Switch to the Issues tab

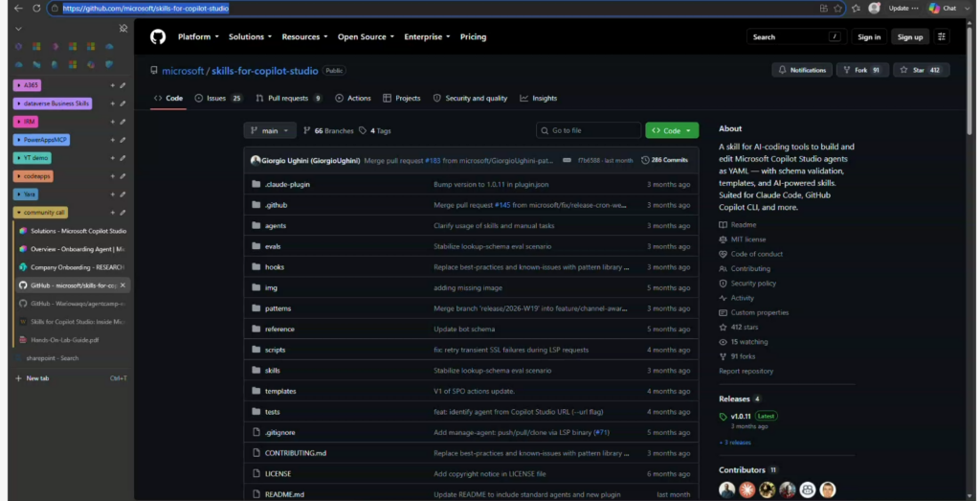click(218, 99)
